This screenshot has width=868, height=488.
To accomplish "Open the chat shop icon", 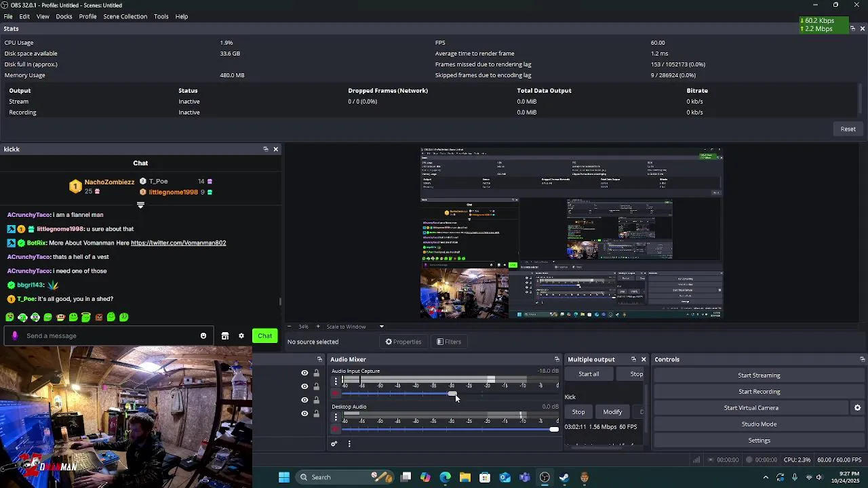I will tap(224, 335).
